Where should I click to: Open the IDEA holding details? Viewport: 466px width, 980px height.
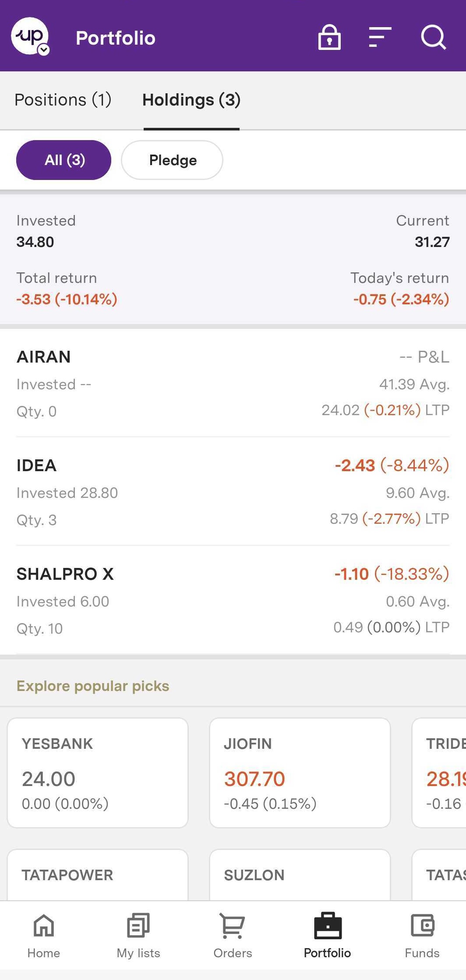[x=233, y=492]
